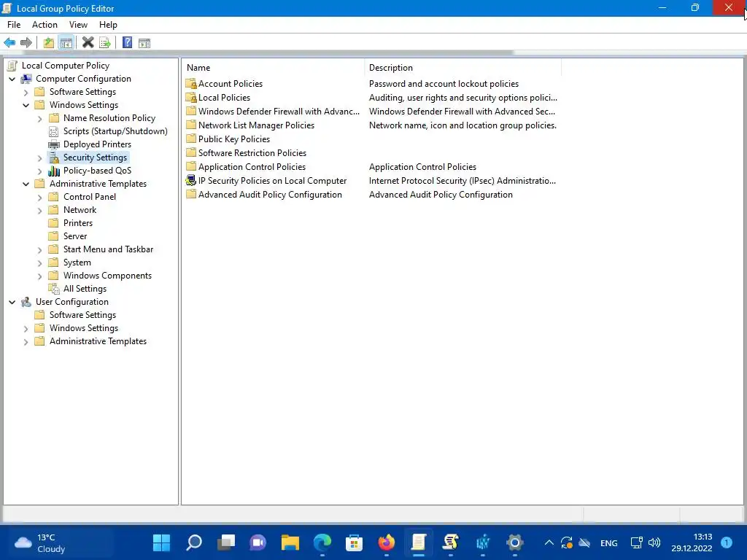Click the Security Settings tree icon

[54, 157]
